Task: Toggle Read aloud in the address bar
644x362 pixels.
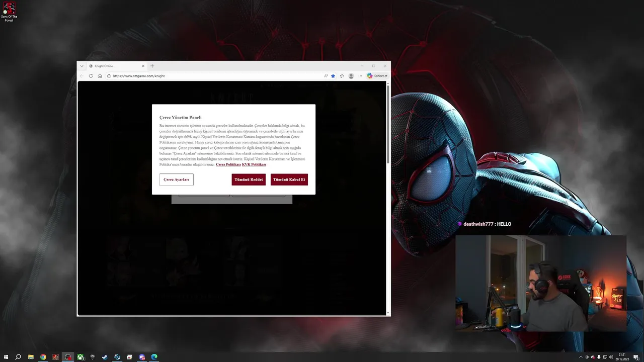Action: [326, 76]
